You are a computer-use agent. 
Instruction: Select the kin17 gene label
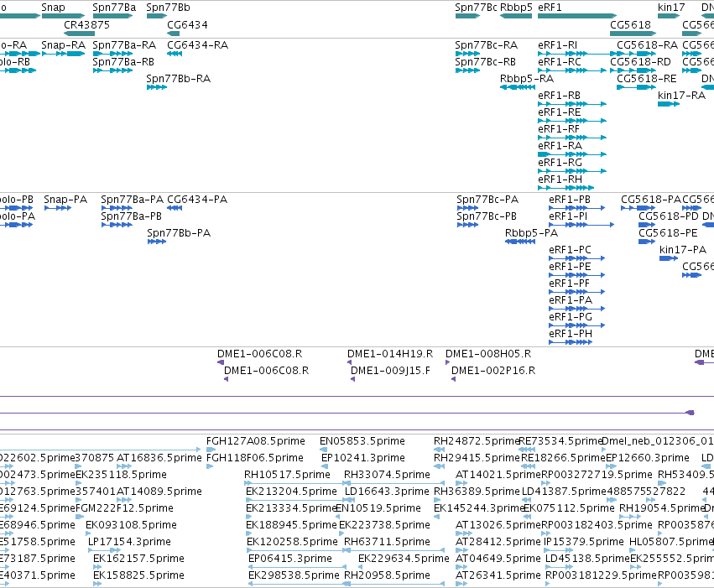[671, 8]
